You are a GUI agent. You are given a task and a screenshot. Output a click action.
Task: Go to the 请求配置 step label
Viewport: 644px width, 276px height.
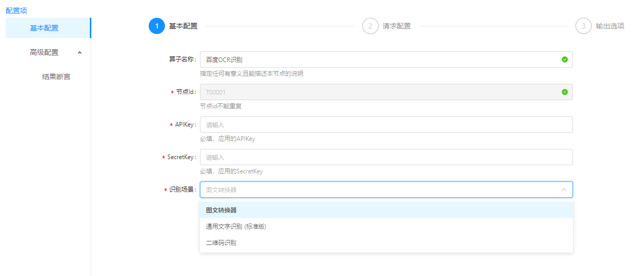[x=396, y=26]
